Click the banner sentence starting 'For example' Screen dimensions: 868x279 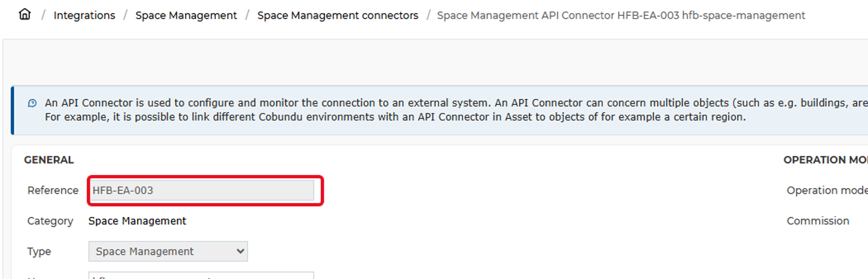pos(395,117)
